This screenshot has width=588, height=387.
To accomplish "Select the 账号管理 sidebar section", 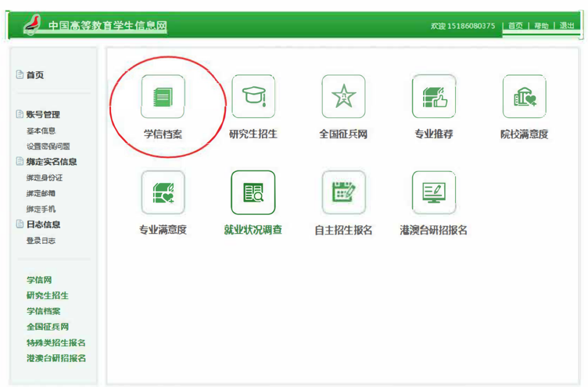I will 43,114.
